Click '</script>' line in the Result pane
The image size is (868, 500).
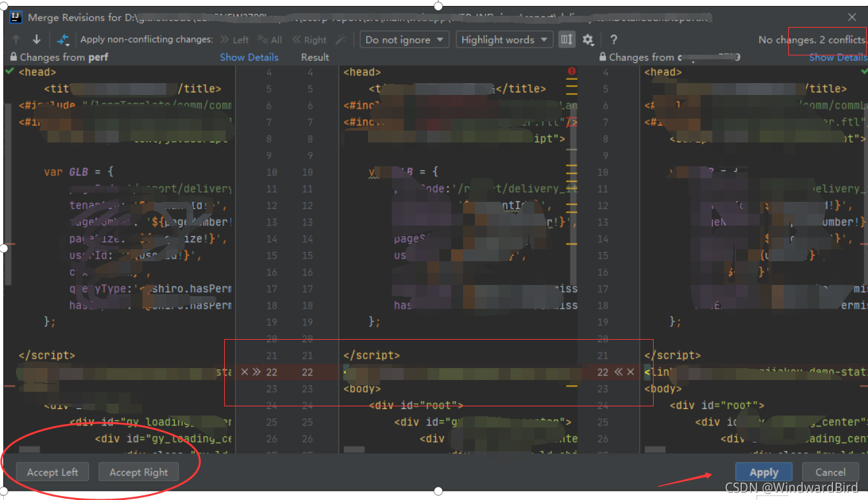pyautogui.click(x=371, y=356)
